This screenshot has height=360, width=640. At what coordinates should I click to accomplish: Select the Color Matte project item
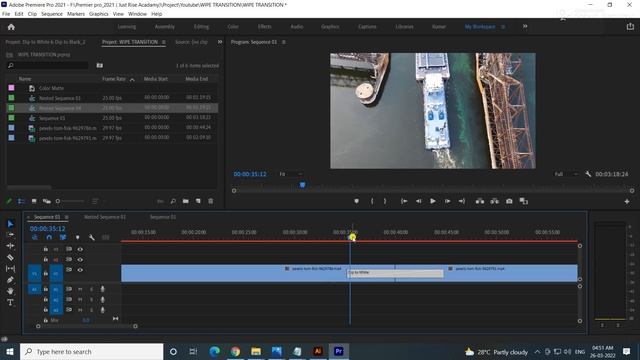coord(51,88)
